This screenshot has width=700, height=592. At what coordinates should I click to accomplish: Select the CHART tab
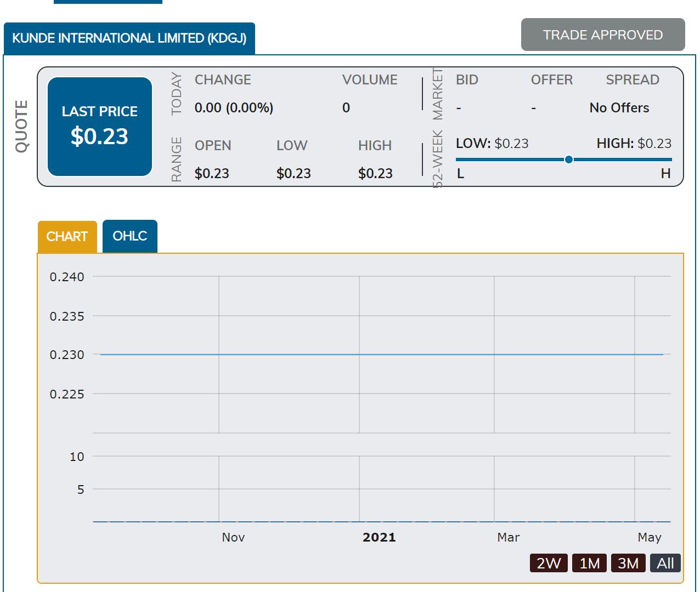(67, 237)
